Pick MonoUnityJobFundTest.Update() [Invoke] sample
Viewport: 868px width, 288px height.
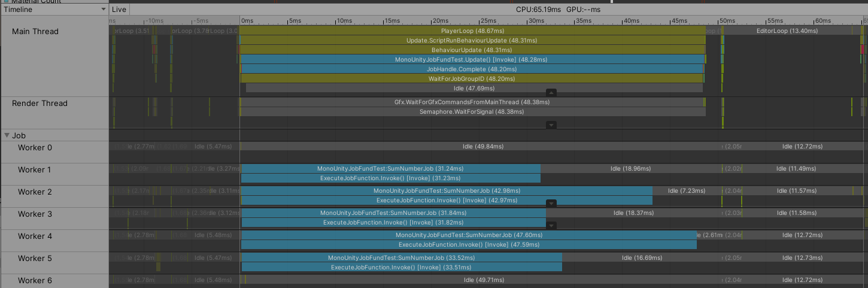(472, 59)
